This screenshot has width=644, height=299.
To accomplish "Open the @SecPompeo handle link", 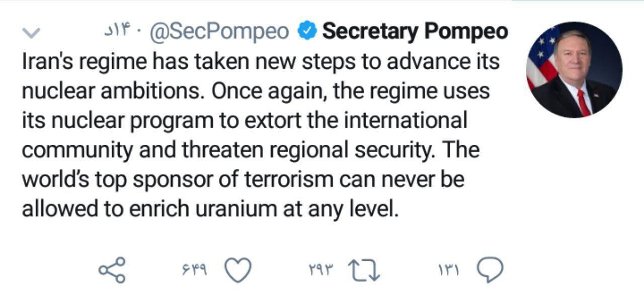I will [219, 32].
